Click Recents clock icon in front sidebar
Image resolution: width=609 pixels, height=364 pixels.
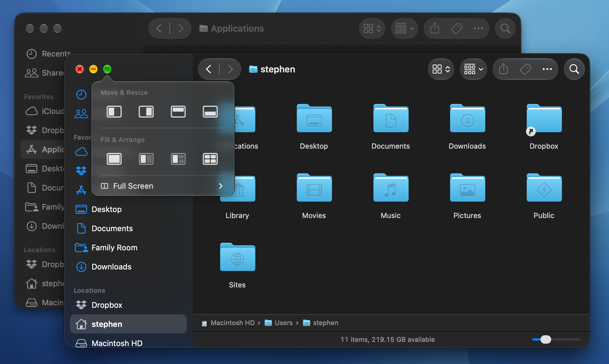(x=81, y=95)
